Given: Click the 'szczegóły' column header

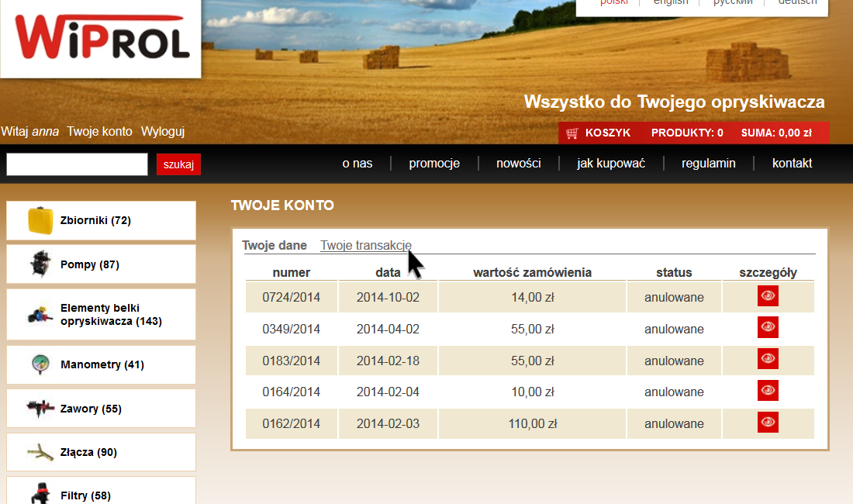Looking at the screenshot, I should pos(768,272).
